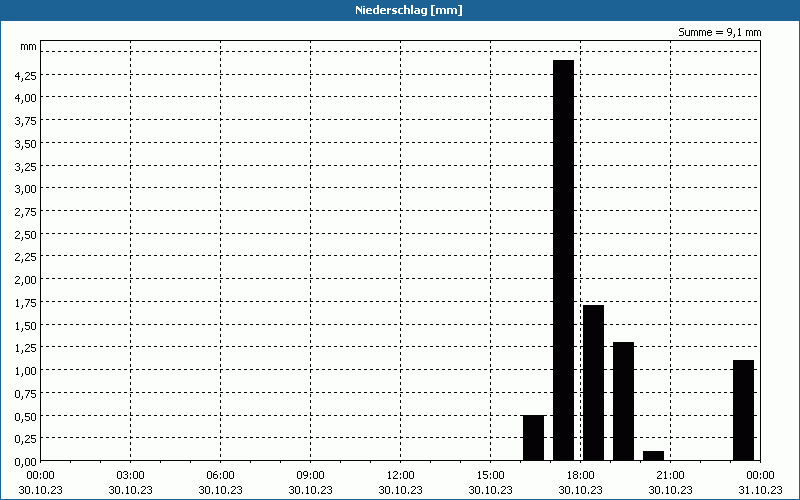The image size is (800, 500).
Task: Click the 3,50 y-axis label
Action: tap(26, 144)
